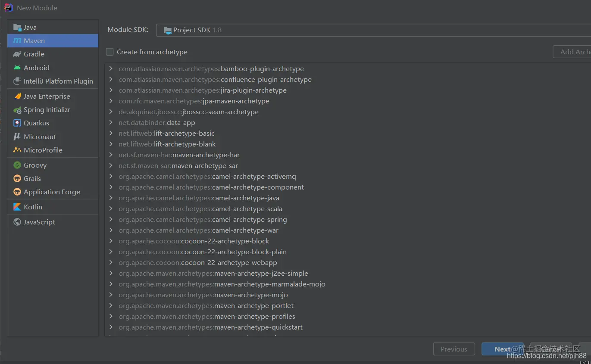Click the Spring Initializr leaf icon
This screenshot has width=591, height=364.
[17, 110]
